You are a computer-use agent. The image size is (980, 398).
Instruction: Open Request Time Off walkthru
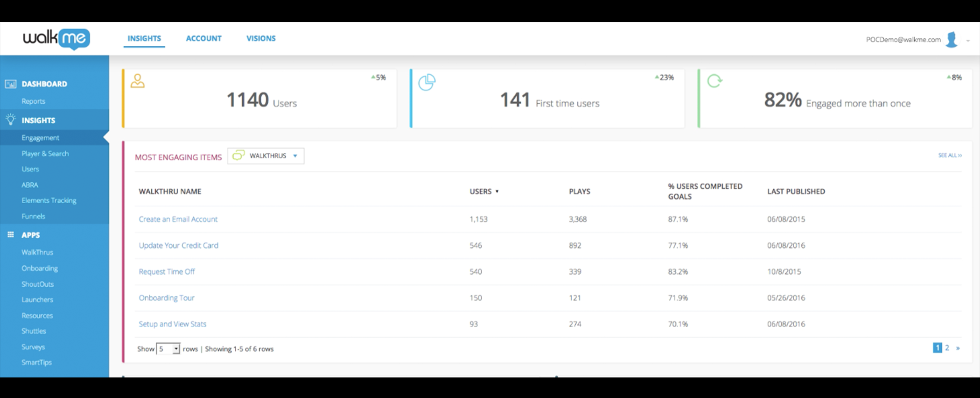tap(167, 271)
